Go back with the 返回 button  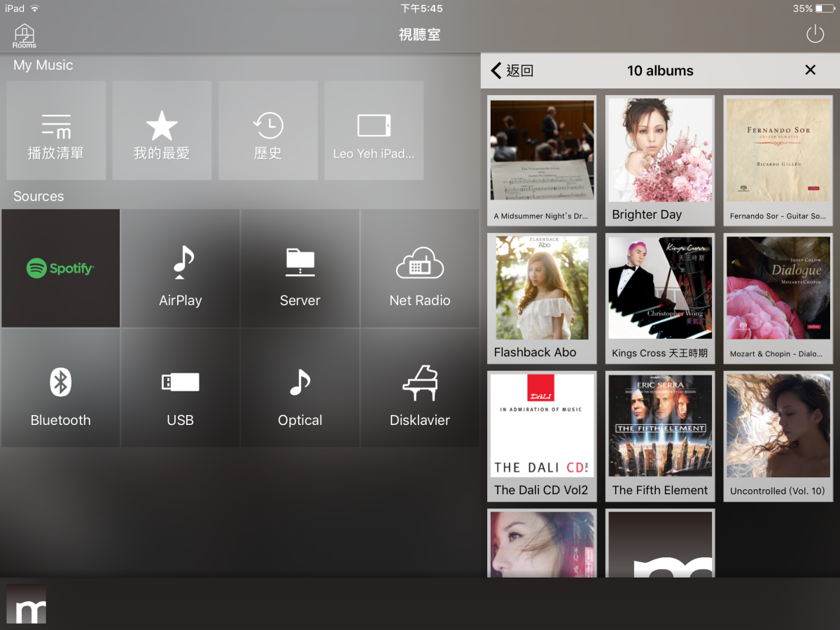[512, 70]
